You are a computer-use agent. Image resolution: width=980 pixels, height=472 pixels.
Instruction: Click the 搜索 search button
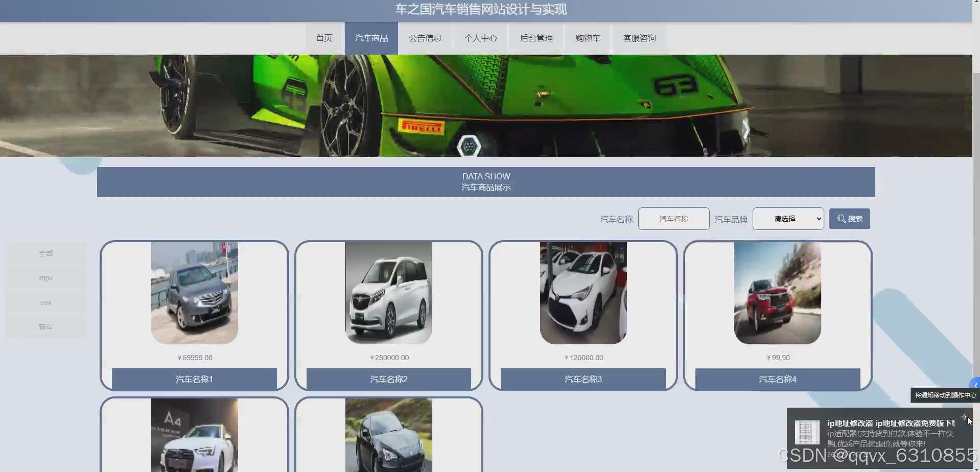coord(849,219)
